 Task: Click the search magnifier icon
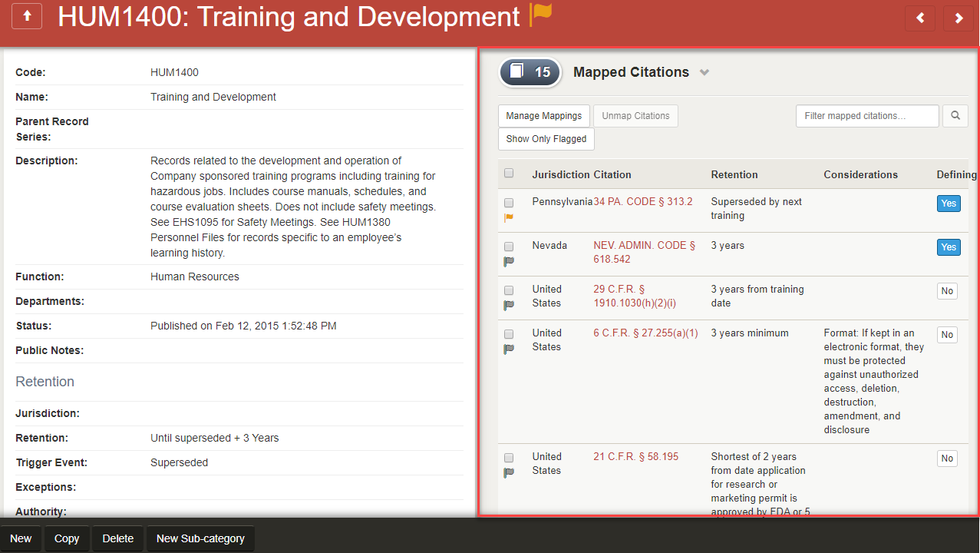tap(955, 116)
